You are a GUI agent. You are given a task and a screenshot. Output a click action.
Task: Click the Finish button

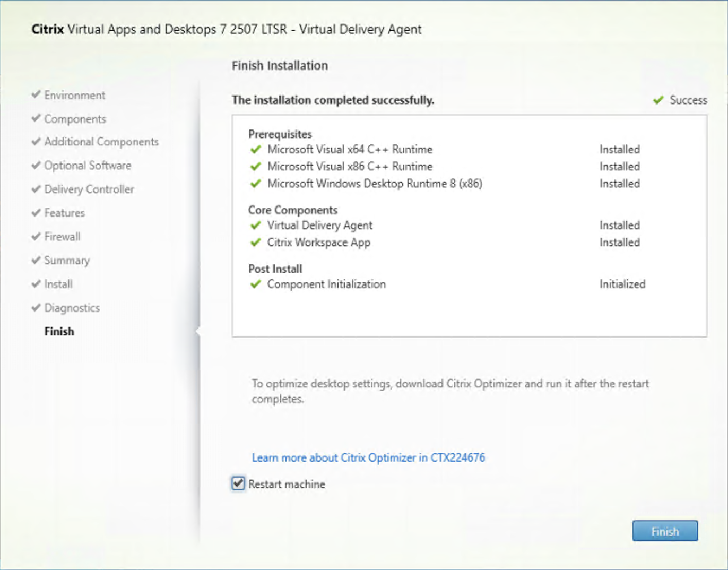tap(665, 531)
